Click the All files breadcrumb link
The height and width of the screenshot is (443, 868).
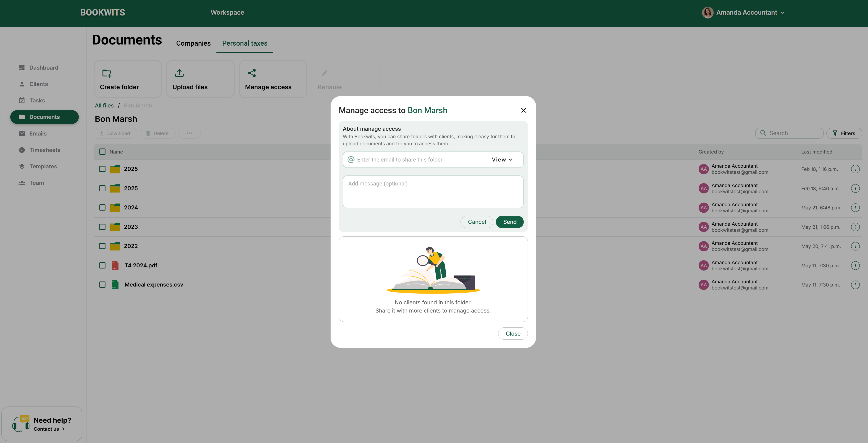click(104, 106)
